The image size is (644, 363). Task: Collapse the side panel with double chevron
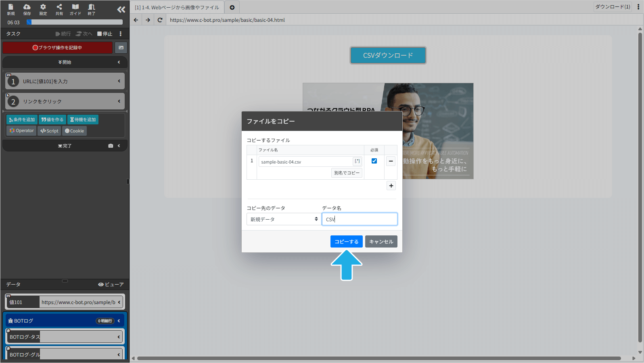(121, 10)
